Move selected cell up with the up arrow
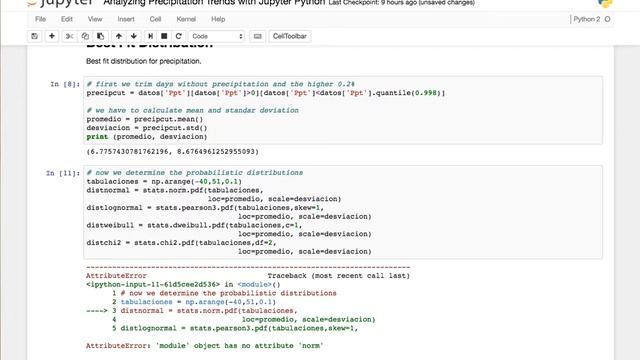Image resolution: width=640 pixels, height=360 pixels. pyautogui.click(x=119, y=36)
